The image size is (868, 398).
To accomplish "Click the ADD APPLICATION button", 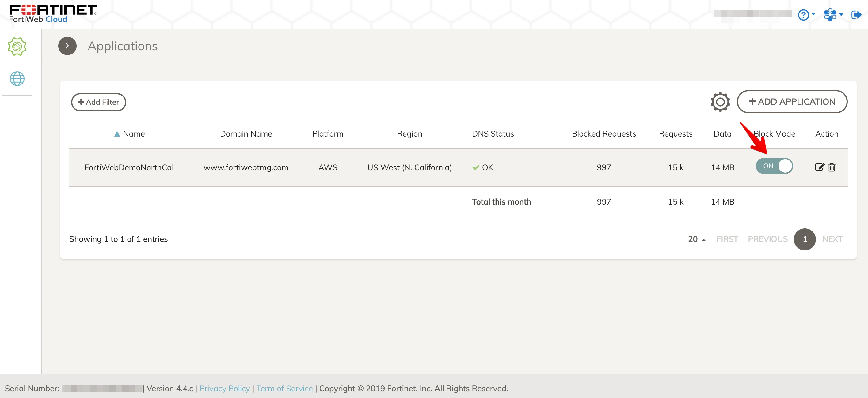I will 792,102.
